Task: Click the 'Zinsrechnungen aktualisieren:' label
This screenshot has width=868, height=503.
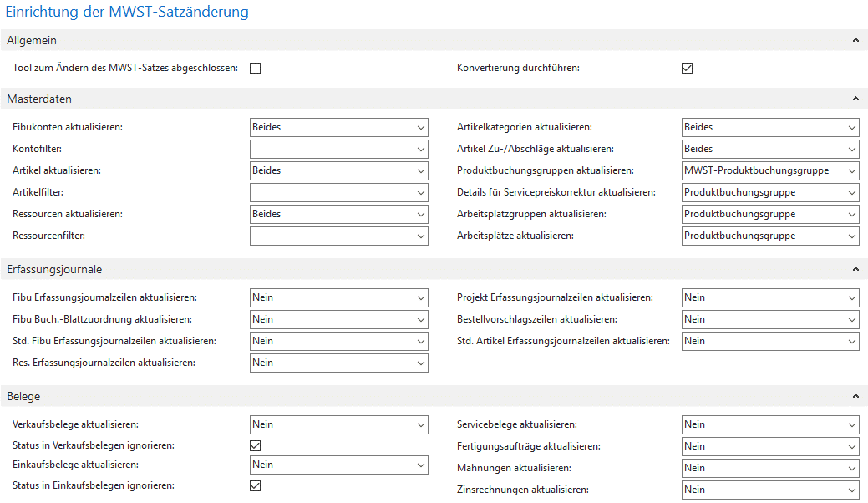Action: (523, 490)
